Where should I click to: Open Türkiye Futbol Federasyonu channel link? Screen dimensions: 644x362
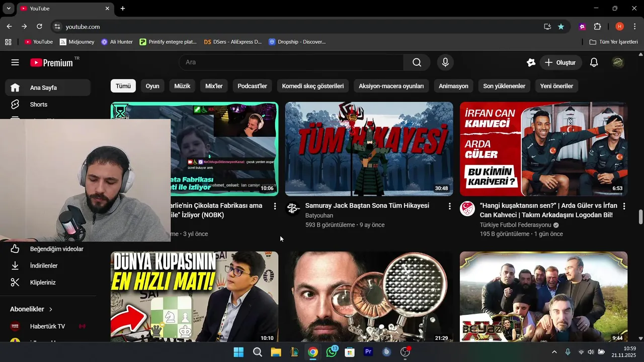[x=516, y=225]
